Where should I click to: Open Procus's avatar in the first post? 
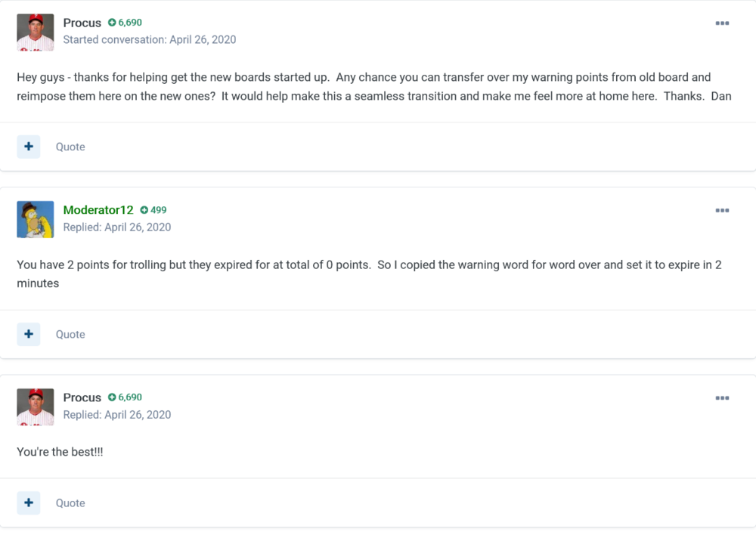click(36, 32)
